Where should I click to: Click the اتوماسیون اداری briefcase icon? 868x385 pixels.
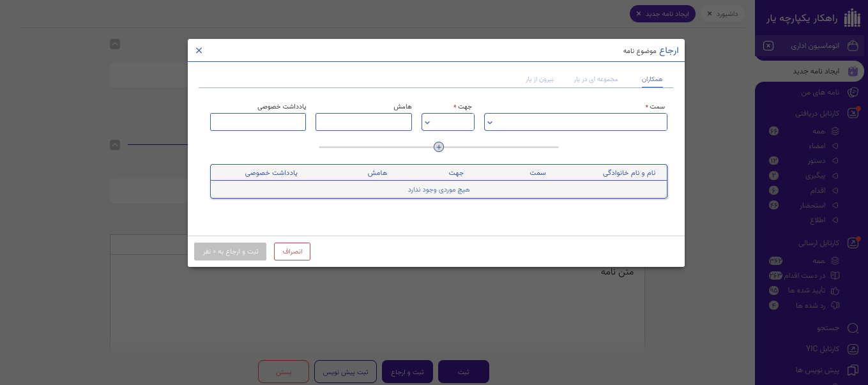852,45
